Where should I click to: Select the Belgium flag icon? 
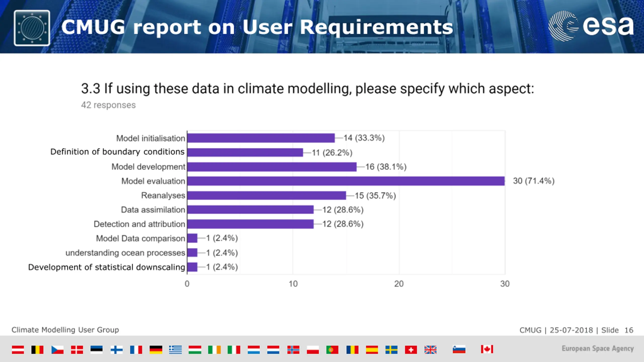(37, 350)
